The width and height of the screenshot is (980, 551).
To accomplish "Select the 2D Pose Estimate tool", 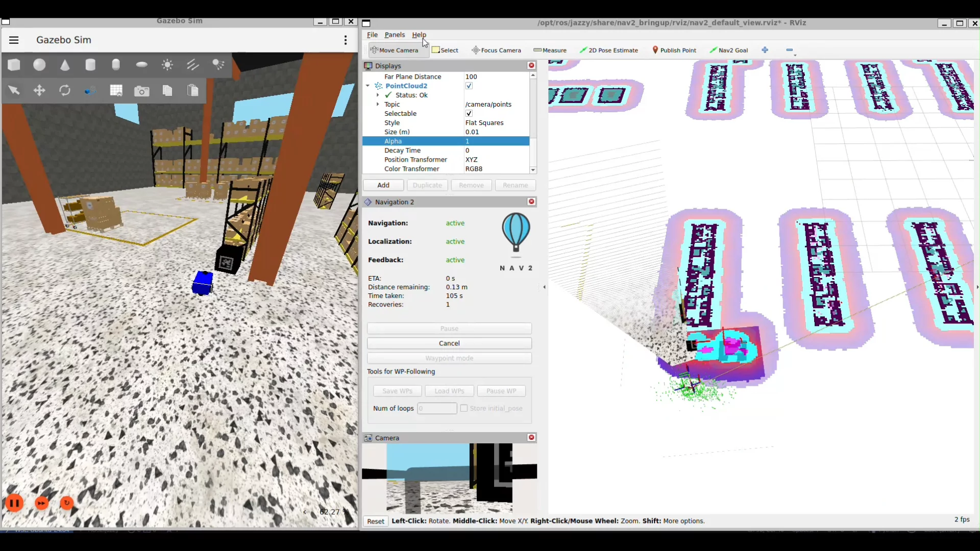I will point(608,50).
